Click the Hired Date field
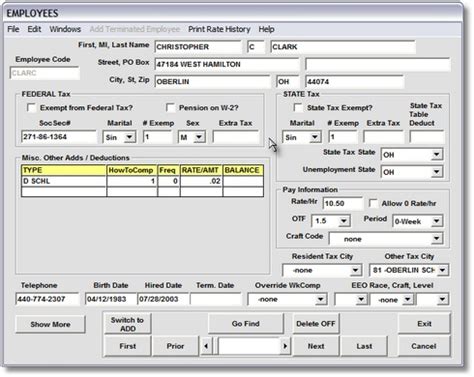The height and width of the screenshot is (377, 474). 163,299
